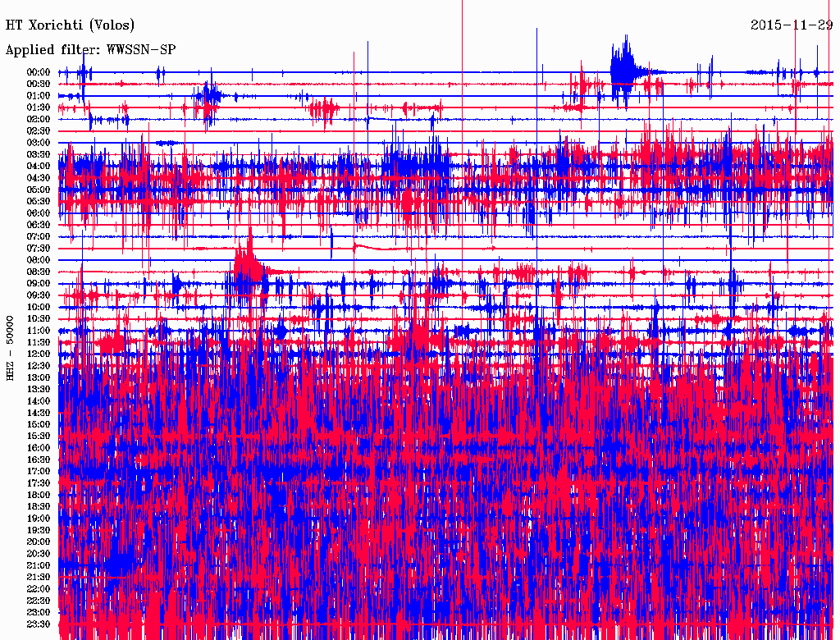Image resolution: width=840 pixels, height=640 pixels.
Task: Select the 08:30 time label
Action: pyautogui.click(x=39, y=272)
